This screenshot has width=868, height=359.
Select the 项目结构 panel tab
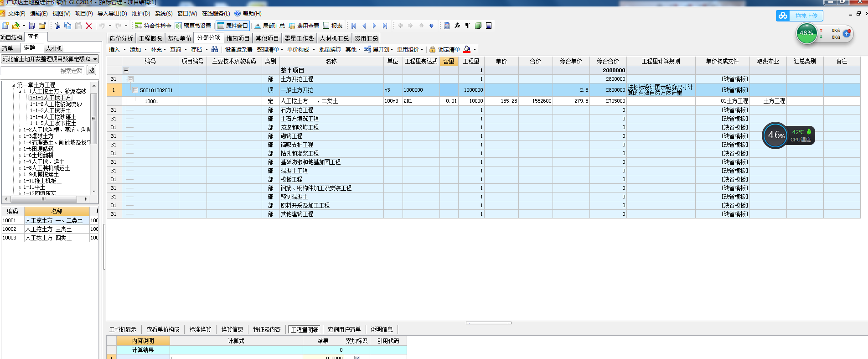tap(11, 37)
